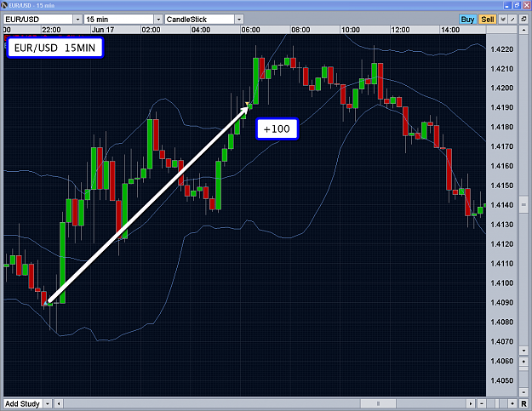Open the Add Study button

[23, 403]
